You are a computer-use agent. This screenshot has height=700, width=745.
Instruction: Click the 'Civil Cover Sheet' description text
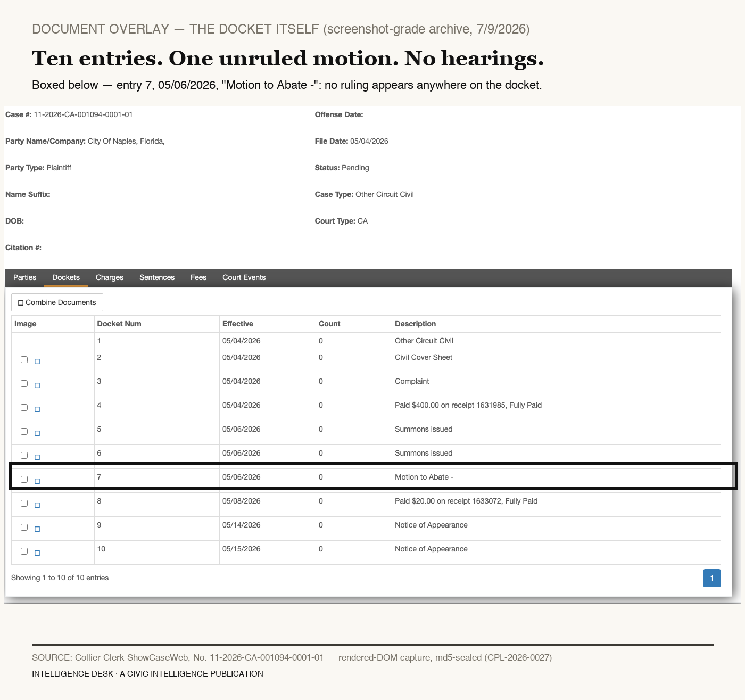pyautogui.click(x=424, y=357)
